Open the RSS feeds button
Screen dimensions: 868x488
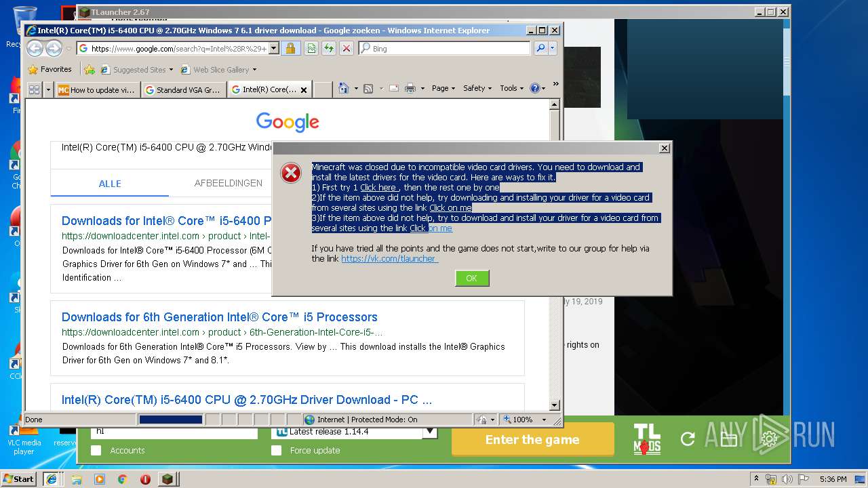click(x=368, y=88)
